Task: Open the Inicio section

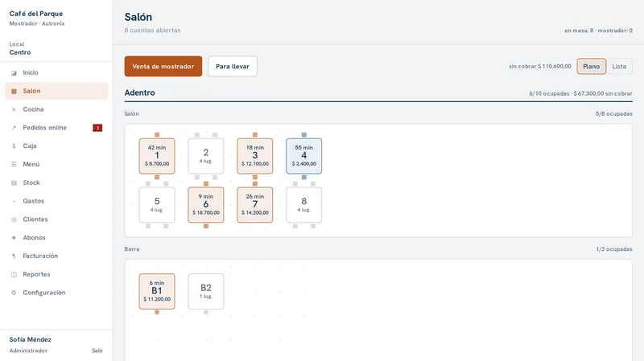Action: coord(56,72)
